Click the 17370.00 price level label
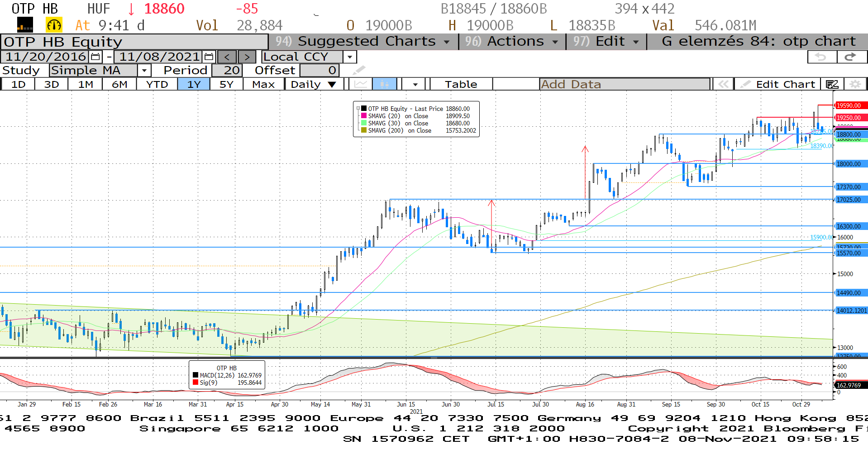Image resolution: width=868 pixels, height=464 pixels. tap(851, 187)
